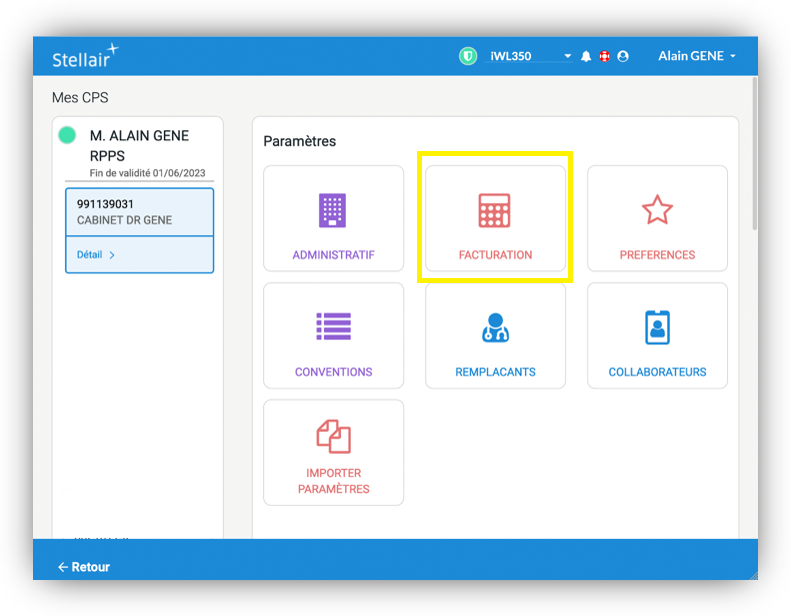Click the green CPS status indicator
Viewport: 791px width, 616px height.
pyautogui.click(x=67, y=135)
